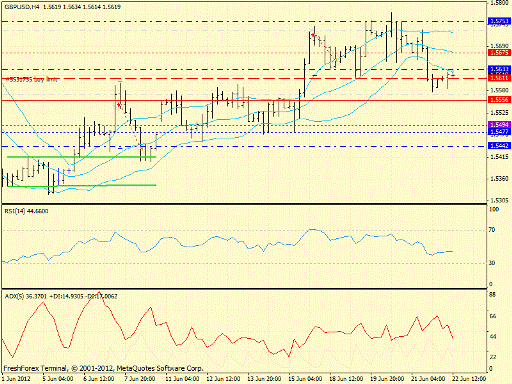The height and width of the screenshot is (384, 512).
Task: Click the 5 Jun 04:00 date label
Action: tap(58, 379)
